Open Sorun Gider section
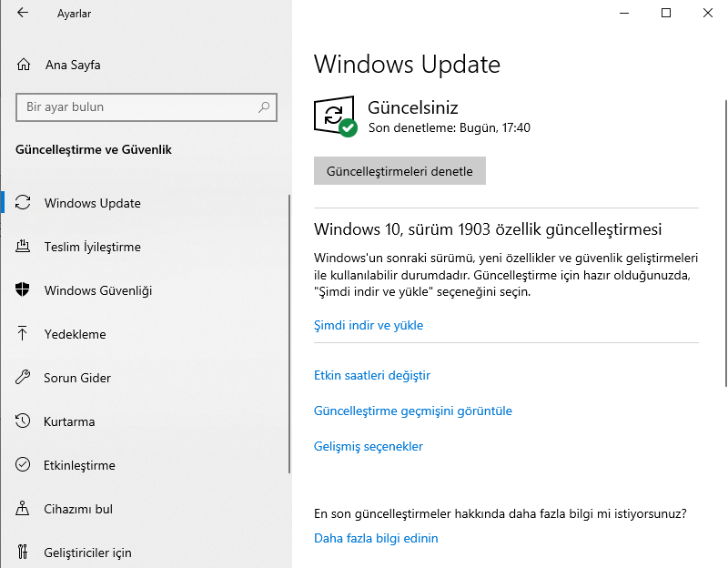 pos(145,378)
